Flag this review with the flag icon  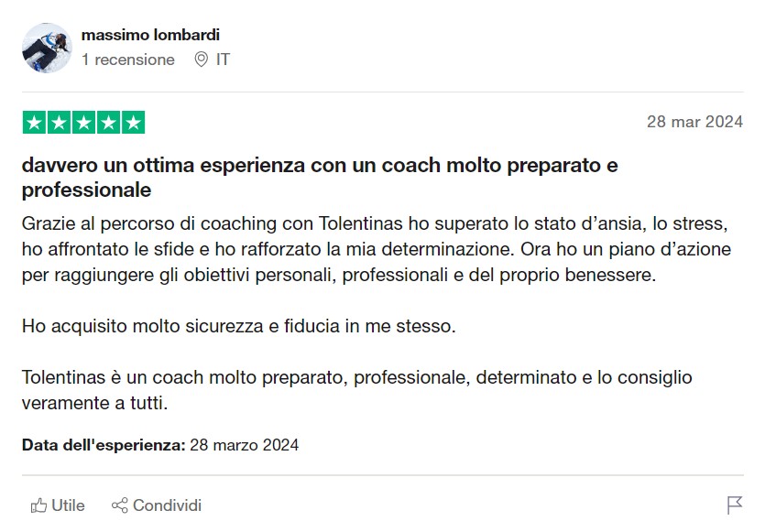click(x=734, y=505)
